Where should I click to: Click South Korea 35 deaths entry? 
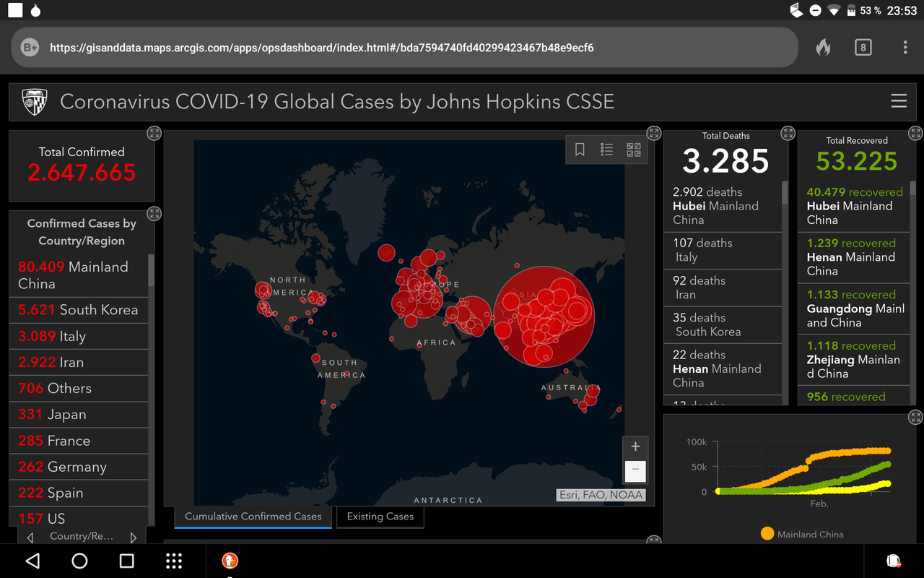723,325
